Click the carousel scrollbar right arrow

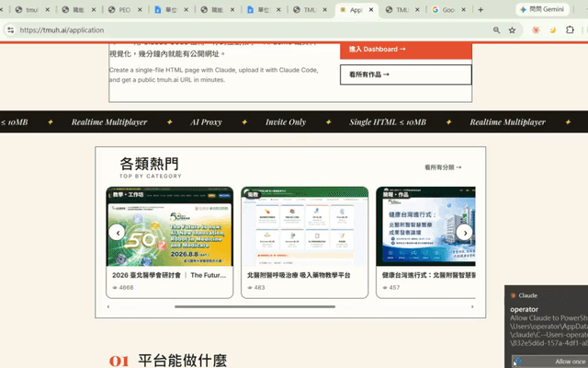472,306
